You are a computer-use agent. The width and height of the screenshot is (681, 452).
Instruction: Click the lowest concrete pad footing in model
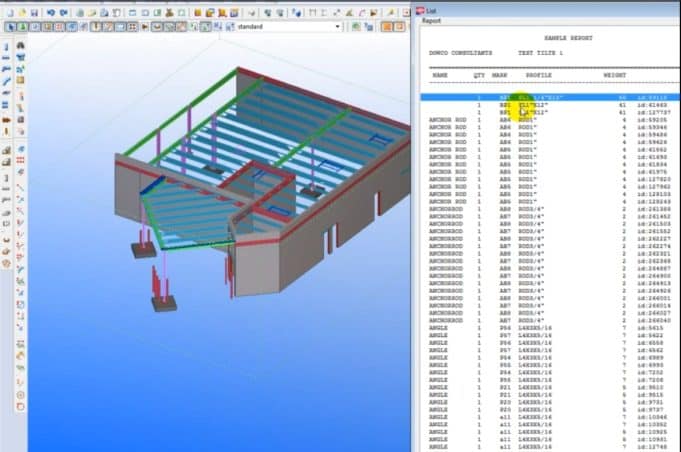(x=163, y=303)
